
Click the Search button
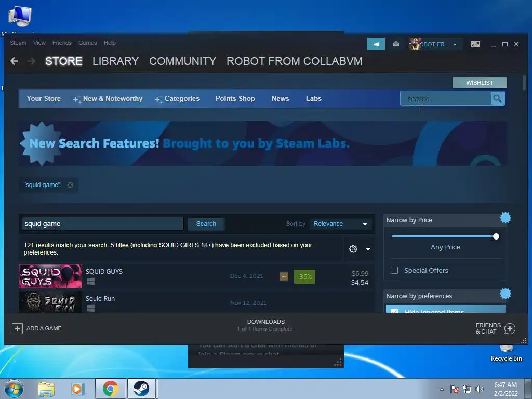pos(206,224)
